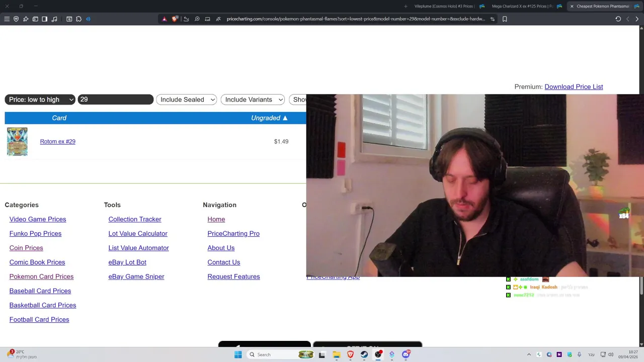Image resolution: width=644 pixels, height=362 pixels.
Task: Open the PriceCharting Pro link
Action: tap(233, 233)
